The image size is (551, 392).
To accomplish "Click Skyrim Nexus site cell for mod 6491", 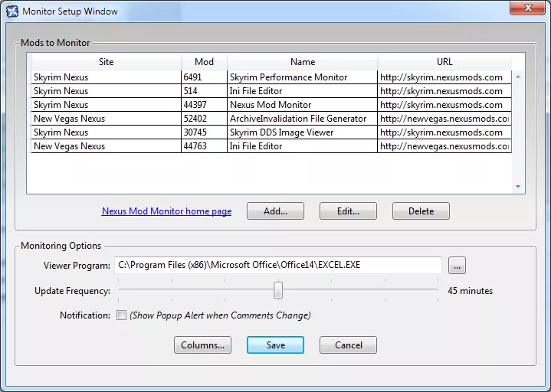I will 106,77.
